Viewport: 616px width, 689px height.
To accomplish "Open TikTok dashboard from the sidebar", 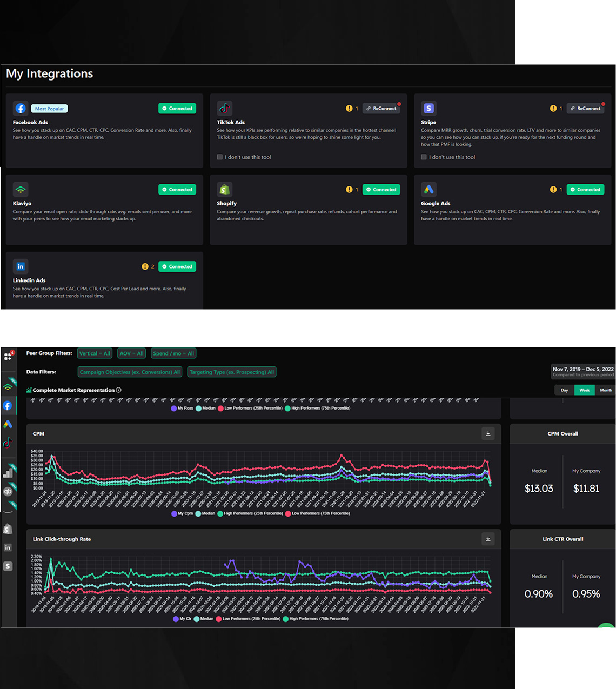I will pyautogui.click(x=8, y=443).
